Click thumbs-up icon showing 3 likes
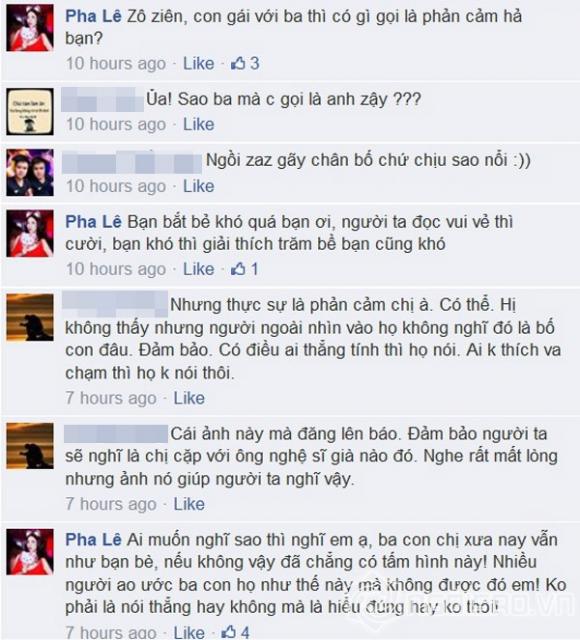 tap(238, 63)
